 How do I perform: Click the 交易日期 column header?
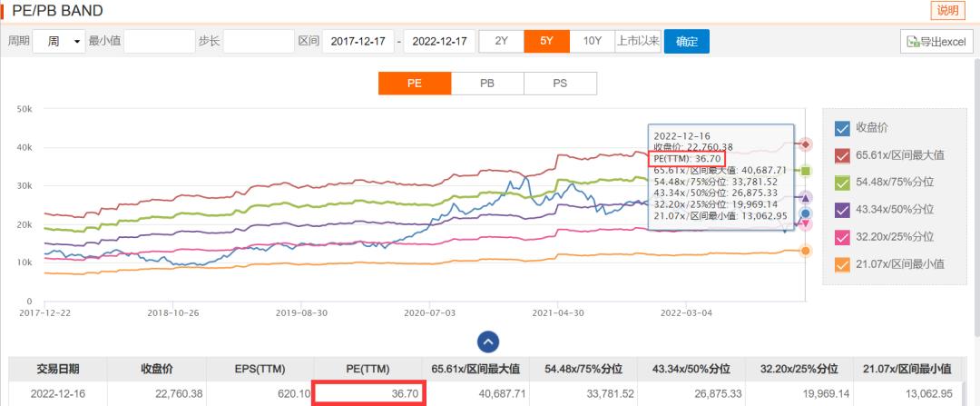[57, 369]
